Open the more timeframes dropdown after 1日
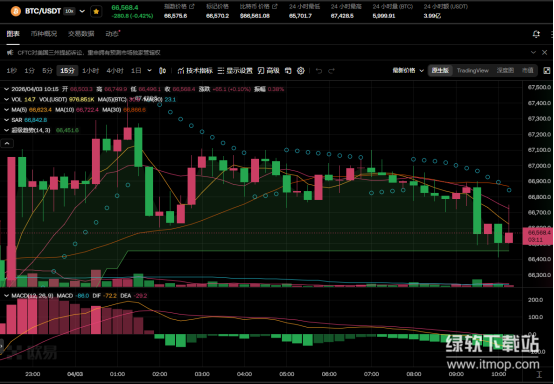 (x=149, y=71)
